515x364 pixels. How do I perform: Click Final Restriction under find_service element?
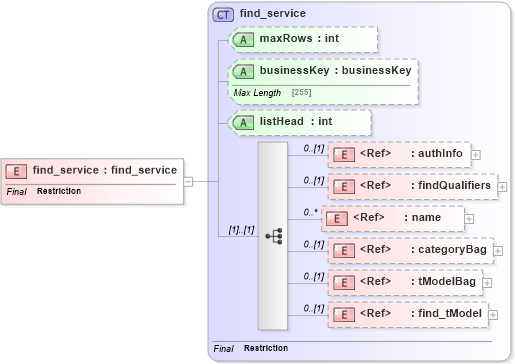pos(44,191)
